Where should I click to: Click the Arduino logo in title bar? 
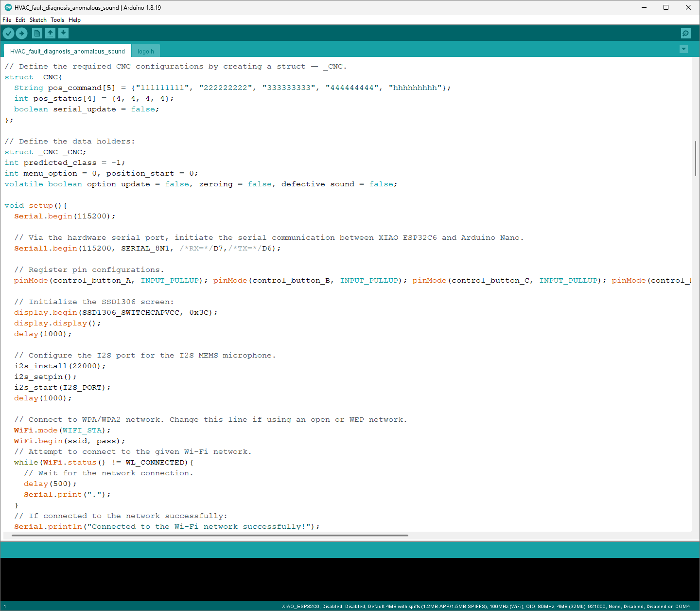coord(8,7)
